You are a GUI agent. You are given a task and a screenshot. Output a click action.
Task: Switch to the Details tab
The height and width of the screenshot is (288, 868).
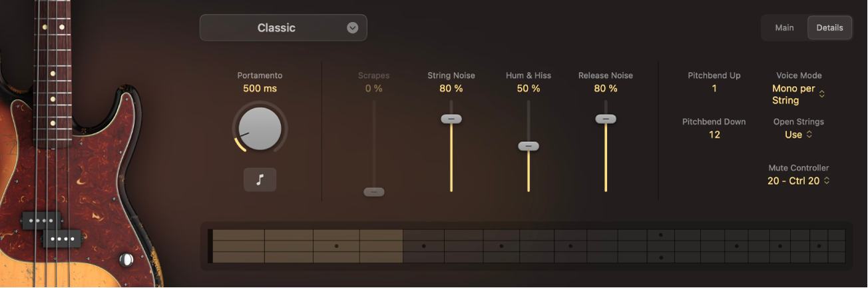tap(829, 28)
